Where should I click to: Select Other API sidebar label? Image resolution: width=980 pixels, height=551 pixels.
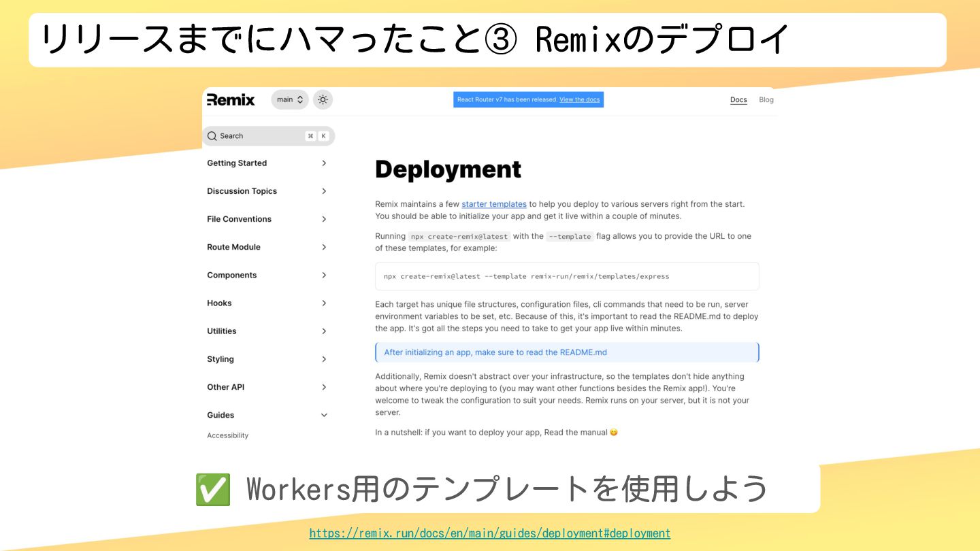tap(226, 387)
